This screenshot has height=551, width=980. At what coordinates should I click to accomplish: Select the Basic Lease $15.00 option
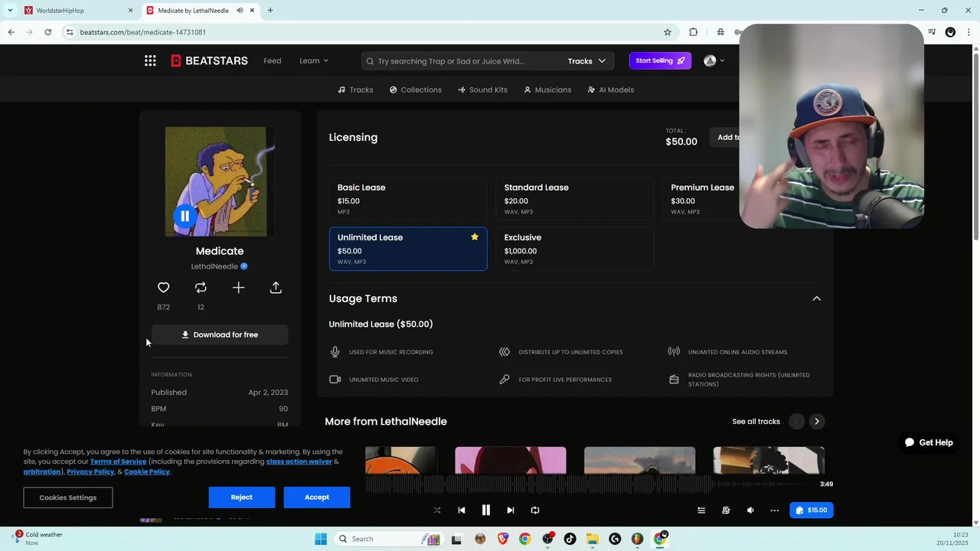[x=407, y=199]
